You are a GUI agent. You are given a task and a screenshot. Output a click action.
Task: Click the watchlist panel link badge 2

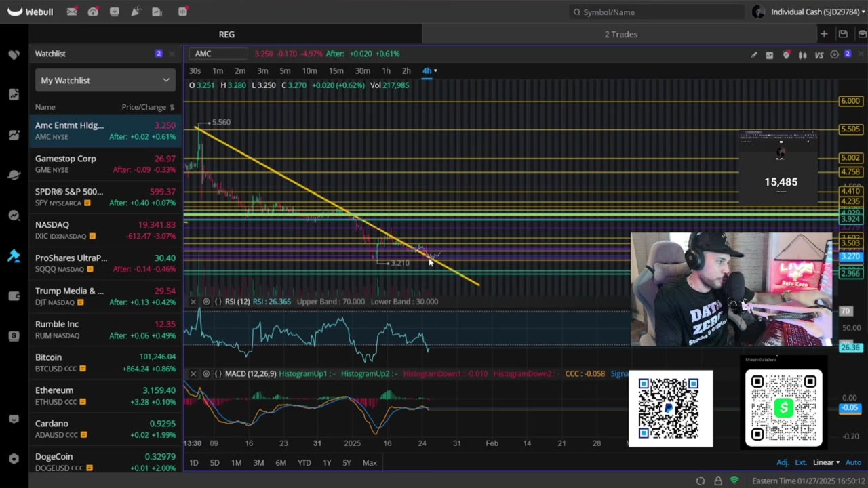[159, 54]
